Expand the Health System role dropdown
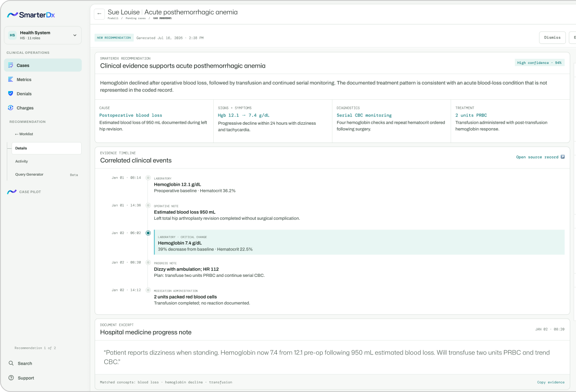 tap(74, 35)
